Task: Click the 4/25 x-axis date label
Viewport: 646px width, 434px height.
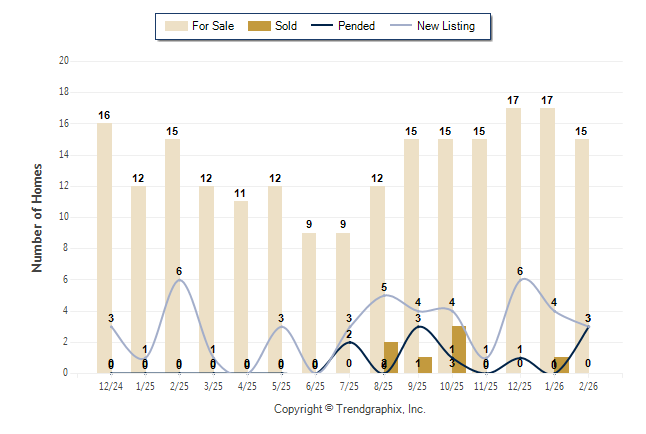Action: (x=247, y=385)
